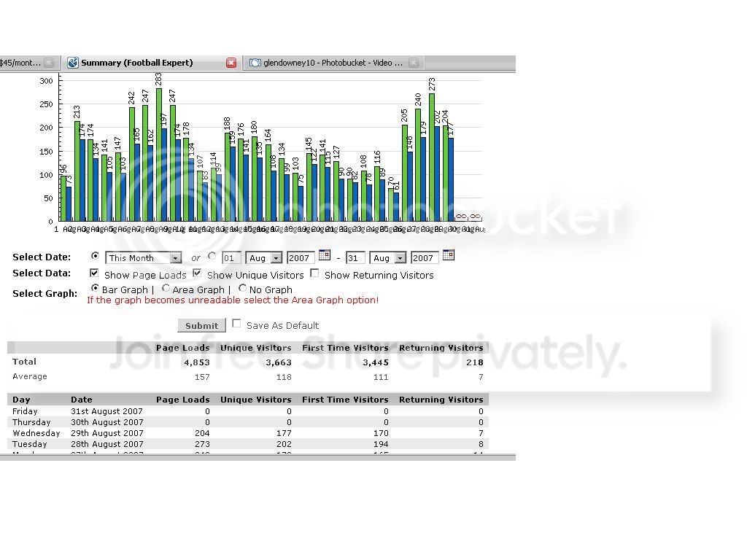Screen dimensions: 747x560
Task: Click the Submit button
Action: point(201,325)
